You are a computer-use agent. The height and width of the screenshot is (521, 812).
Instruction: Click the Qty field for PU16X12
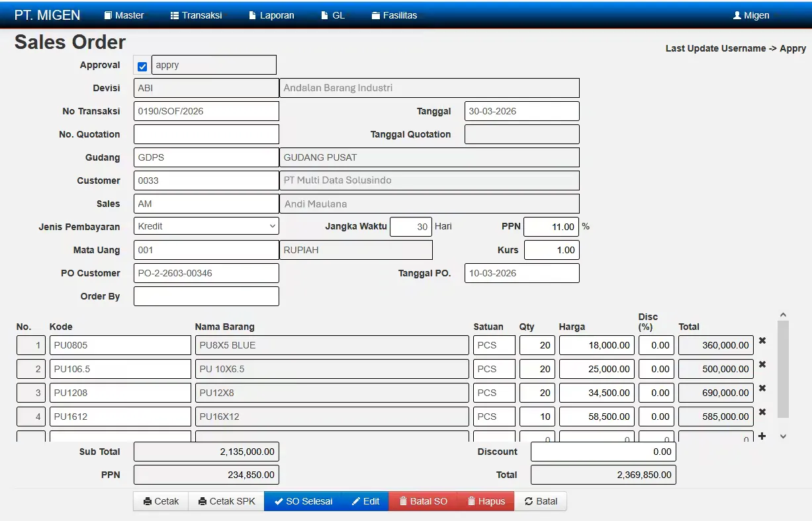(x=537, y=417)
